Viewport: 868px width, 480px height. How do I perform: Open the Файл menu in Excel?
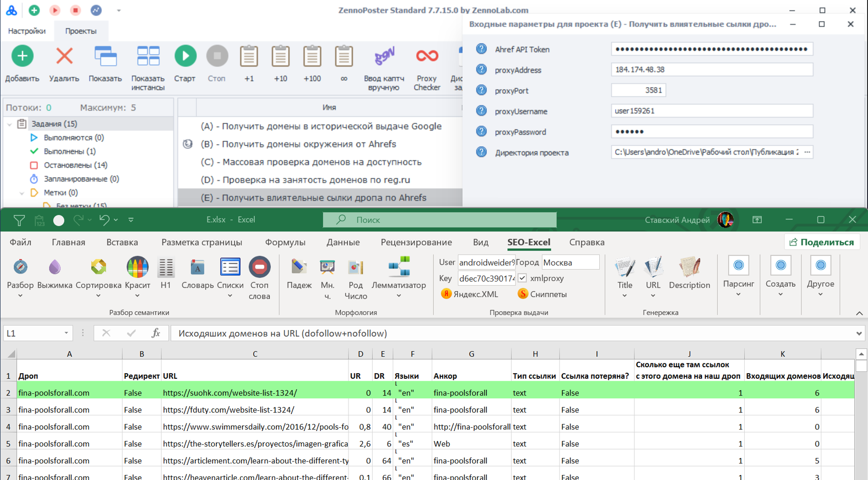pos(21,243)
